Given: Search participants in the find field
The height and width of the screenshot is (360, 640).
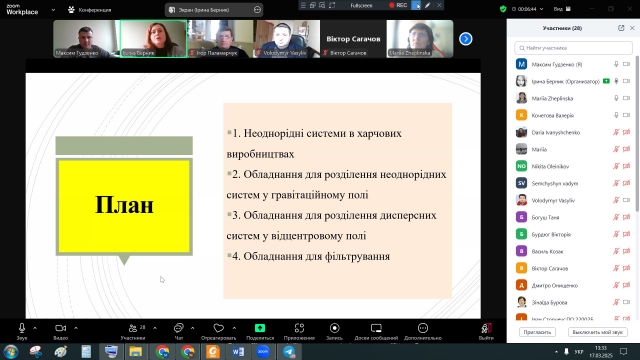Looking at the screenshot, I should click(573, 48).
